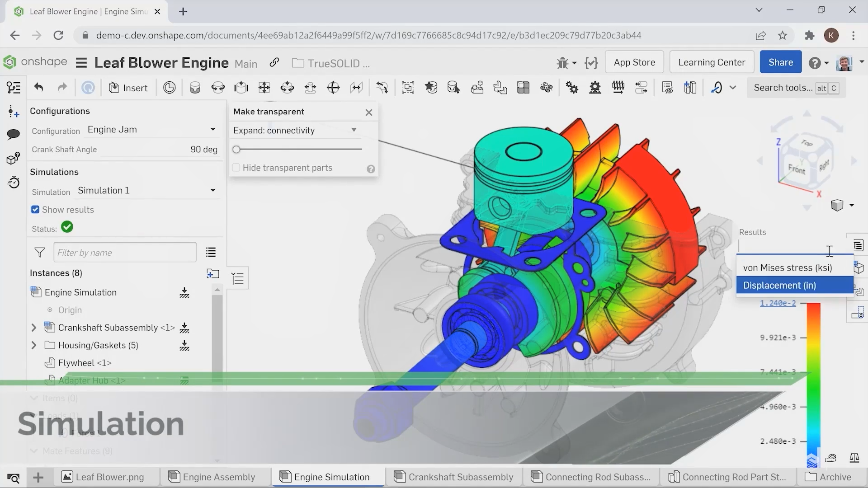Screen dimensions: 868x488
Task: Open the user account menu arrow
Action: click(x=861, y=62)
